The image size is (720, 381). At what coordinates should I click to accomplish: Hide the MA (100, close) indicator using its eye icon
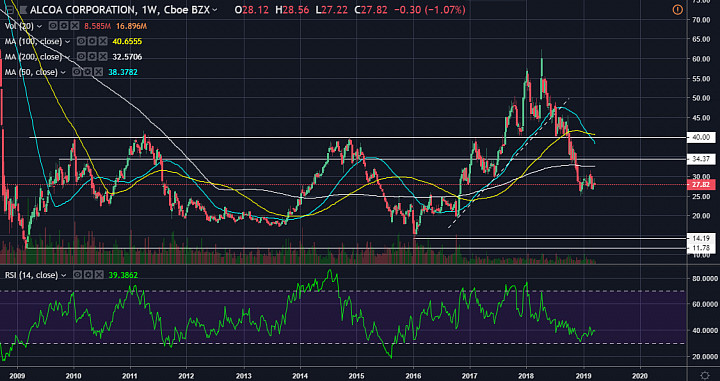point(81,41)
